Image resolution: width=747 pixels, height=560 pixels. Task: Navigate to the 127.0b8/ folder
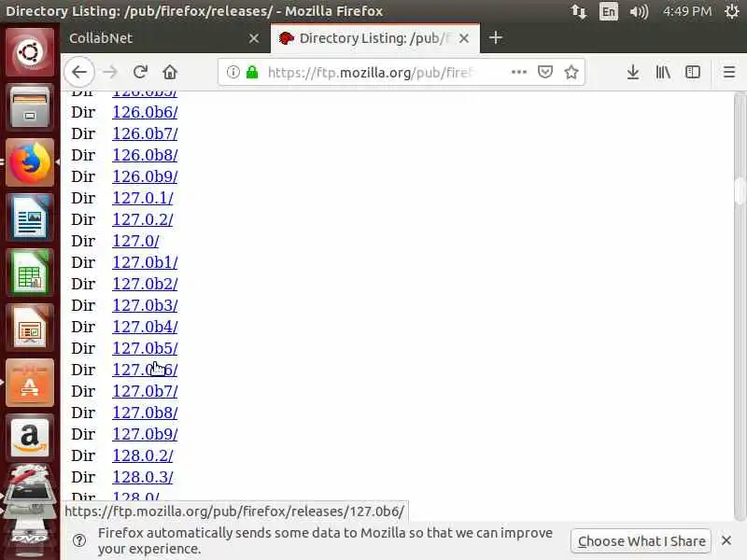tap(145, 413)
